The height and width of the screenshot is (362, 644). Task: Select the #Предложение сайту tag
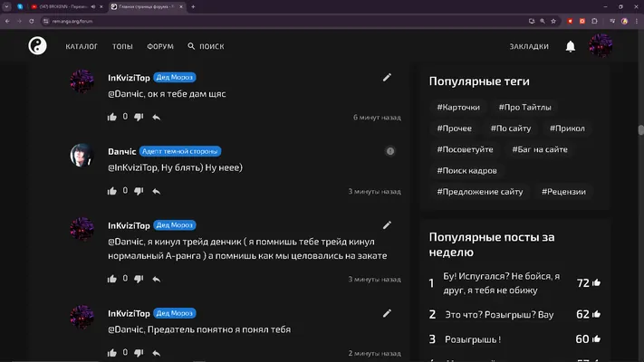click(480, 192)
